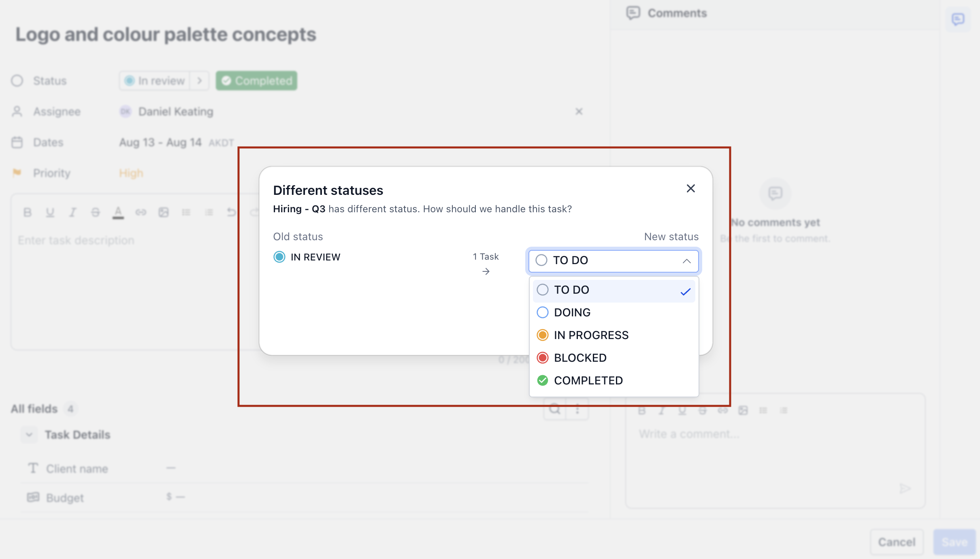This screenshot has width=980, height=559.
Task: Click the Comments panel heading
Action: coord(677,13)
